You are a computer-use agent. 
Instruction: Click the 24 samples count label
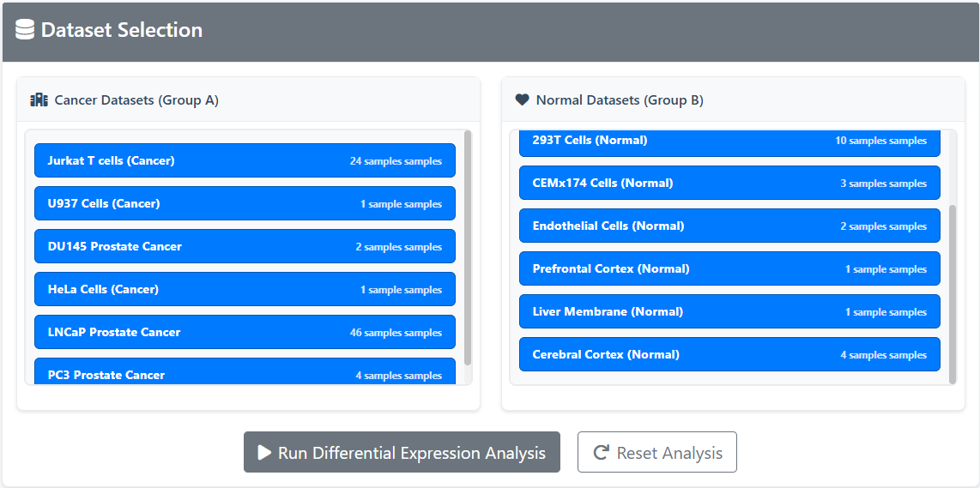pos(396,161)
